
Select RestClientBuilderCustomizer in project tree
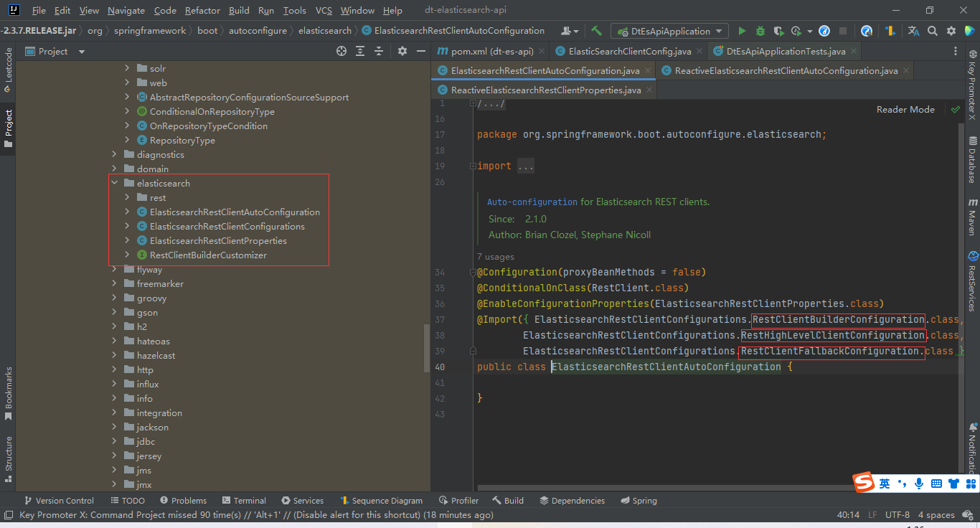[208, 255]
